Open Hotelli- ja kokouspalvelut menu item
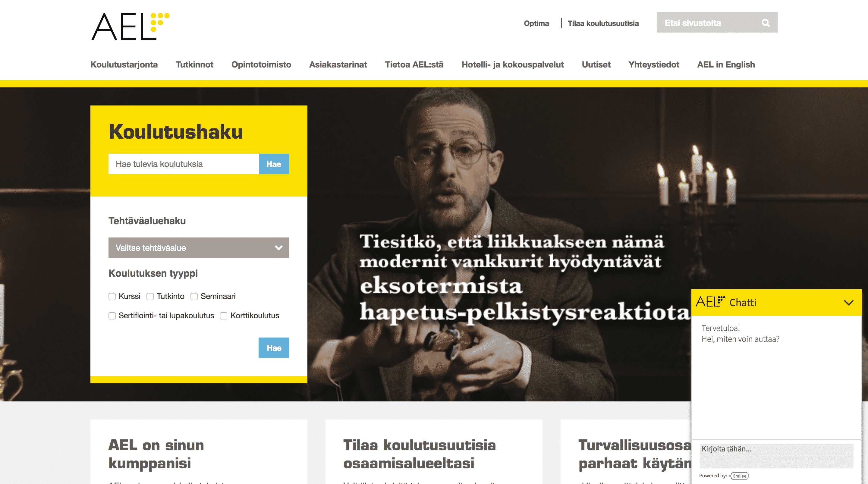This screenshot has width=868, height=484. pyautogui.click(x=512, y=65)
